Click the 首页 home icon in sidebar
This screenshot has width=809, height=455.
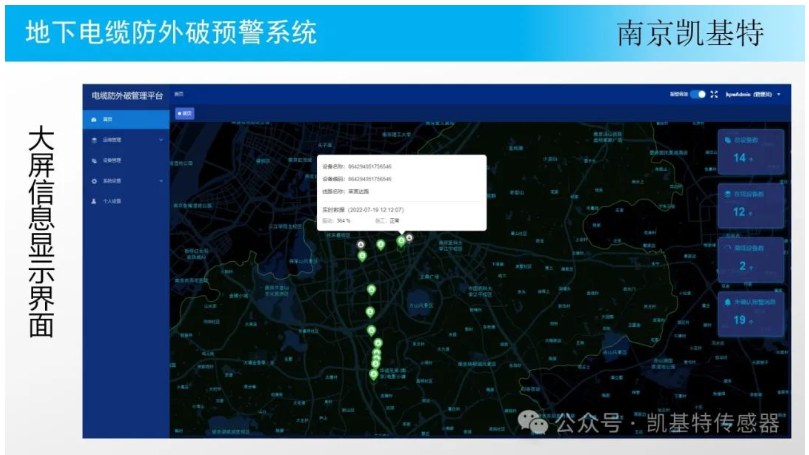point(94,119)
